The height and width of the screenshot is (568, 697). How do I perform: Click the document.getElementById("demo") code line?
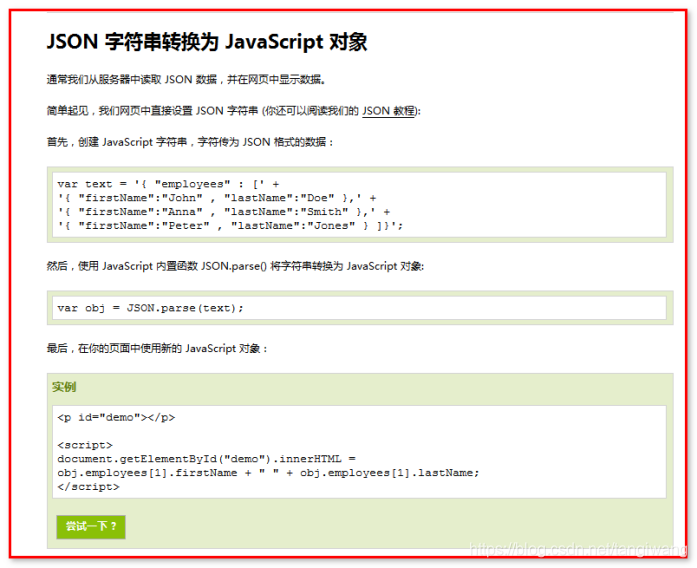(x=206, y=459)
